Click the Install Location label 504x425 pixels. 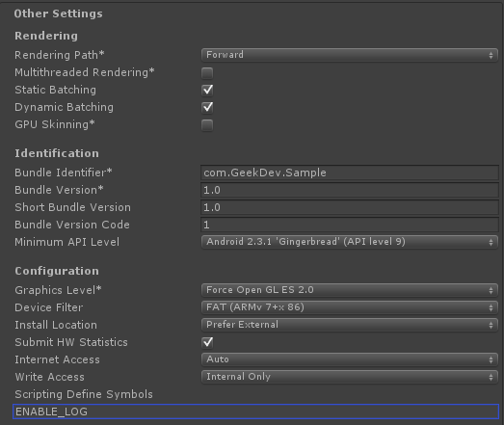(x=56, y=326)
